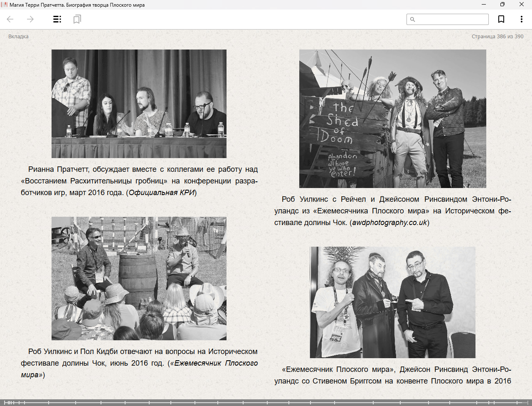This screenshot has width=532, height=406.
Task: Click the reading progress bar at bottom
Action: point(266,402)
